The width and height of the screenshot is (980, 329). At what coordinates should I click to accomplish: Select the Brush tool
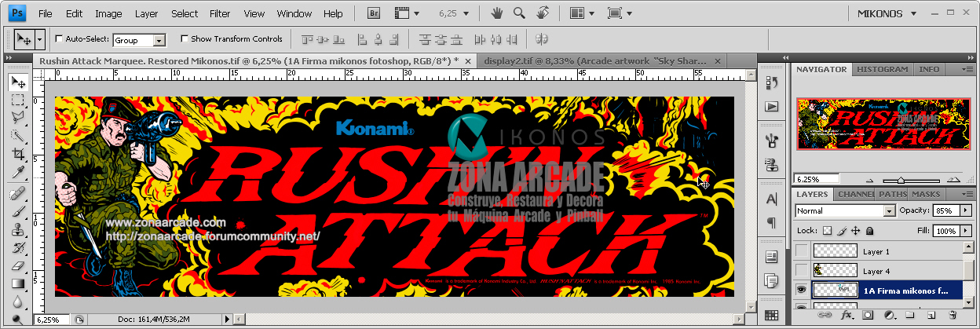(x=17, y=211)
